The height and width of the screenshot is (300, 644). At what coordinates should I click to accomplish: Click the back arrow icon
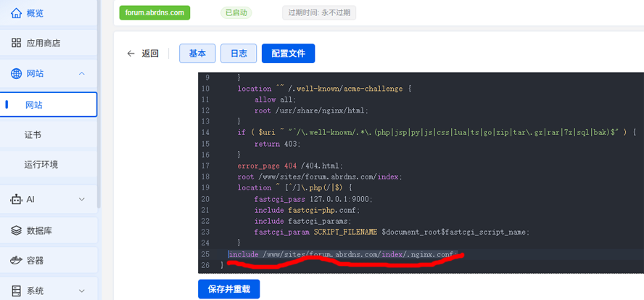click(x=131, y=54)
